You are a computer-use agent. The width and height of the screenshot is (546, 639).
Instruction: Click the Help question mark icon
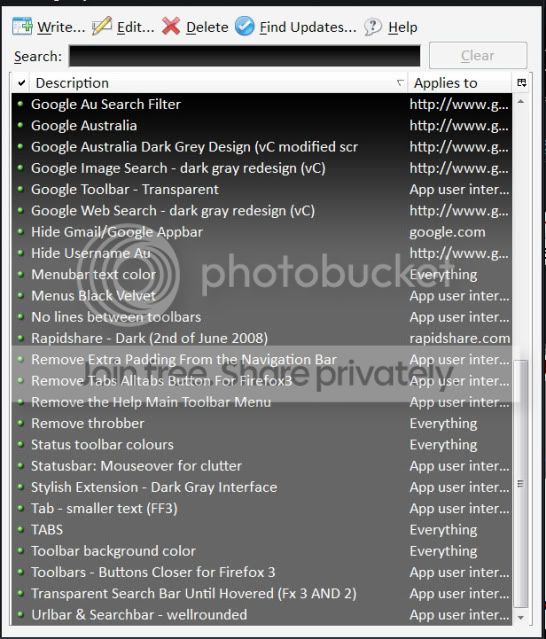pos(373,27)
